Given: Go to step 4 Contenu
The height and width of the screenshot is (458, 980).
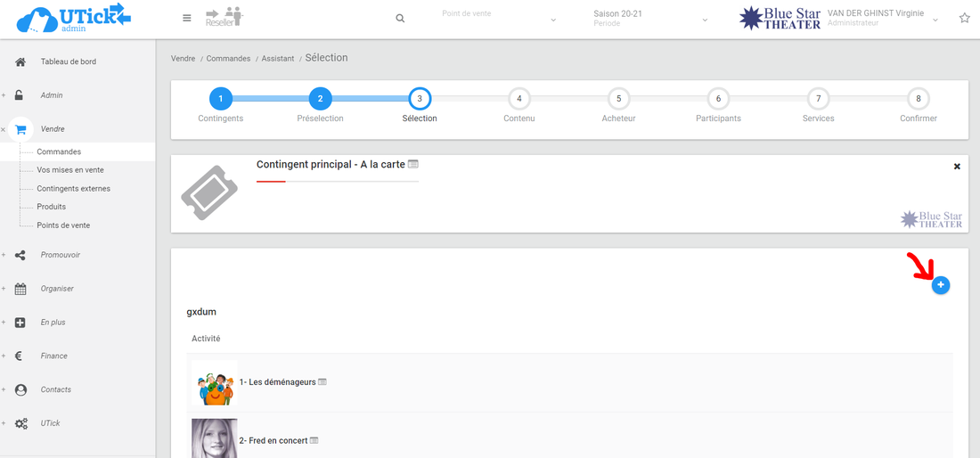Looking at the screenshot, I should [x=519, y=99].
